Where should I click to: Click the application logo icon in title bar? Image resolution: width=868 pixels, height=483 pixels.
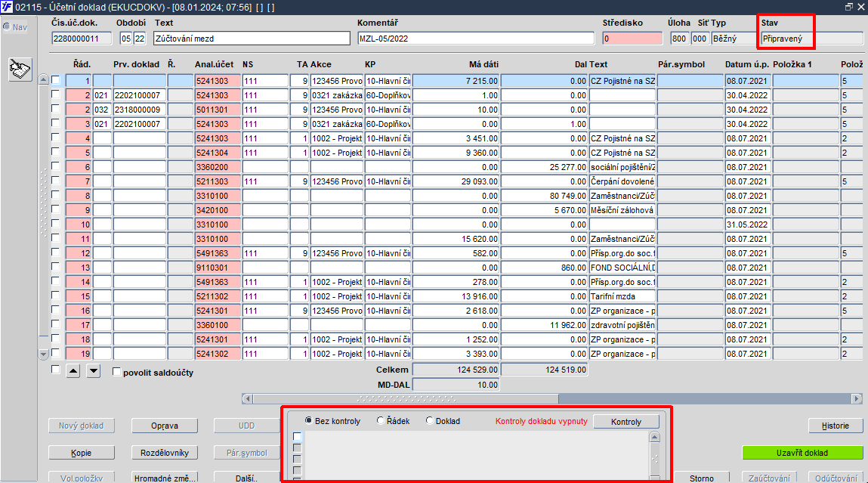point(7,8)
